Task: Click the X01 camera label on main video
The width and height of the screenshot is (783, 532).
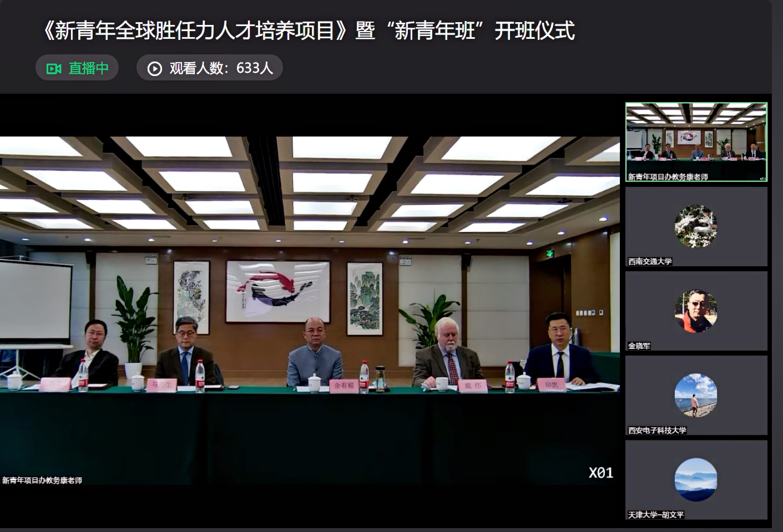Action: (601, 473)
